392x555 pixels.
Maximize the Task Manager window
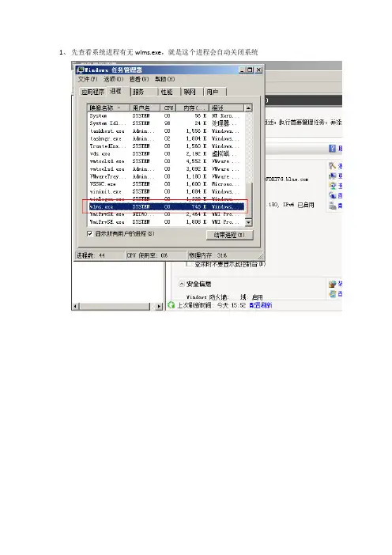[250, 70]
